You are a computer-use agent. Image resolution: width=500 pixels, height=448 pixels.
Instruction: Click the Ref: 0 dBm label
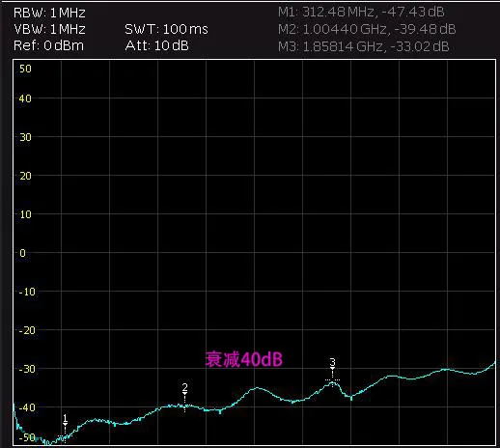(x=48, y=45)
